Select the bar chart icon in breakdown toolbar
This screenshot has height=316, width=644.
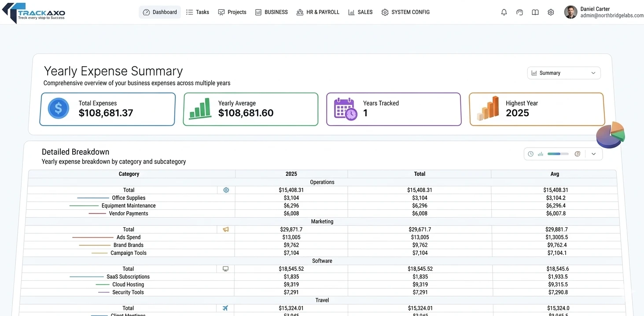click(x=541, y=154)
